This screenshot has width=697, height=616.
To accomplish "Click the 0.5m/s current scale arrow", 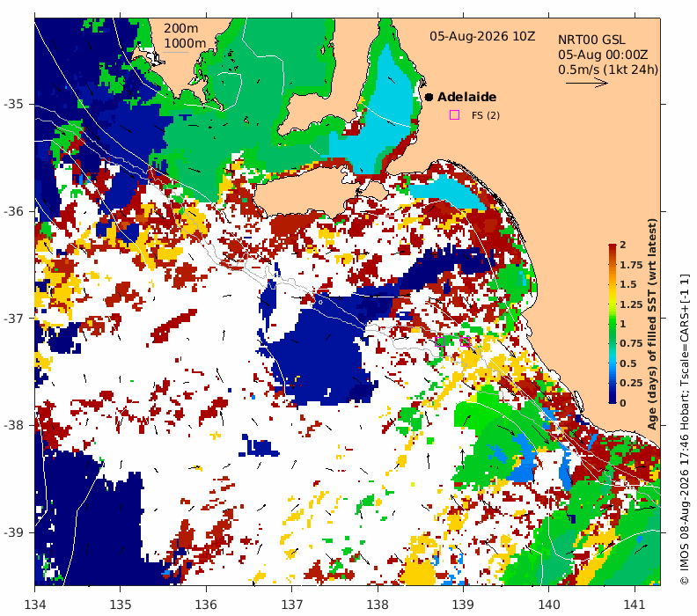I will pyautogui.click(x=587, y=83).
